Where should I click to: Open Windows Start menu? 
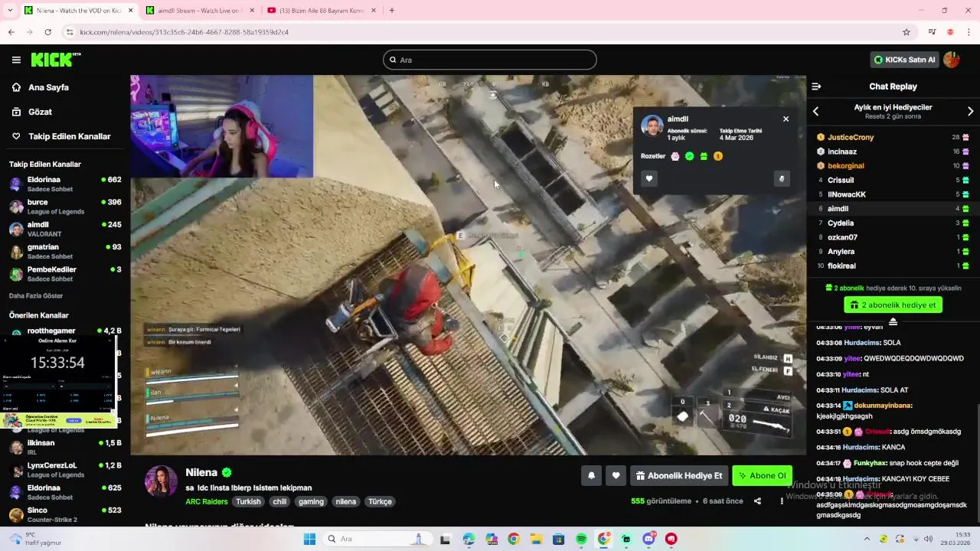[x=309, y=540]
